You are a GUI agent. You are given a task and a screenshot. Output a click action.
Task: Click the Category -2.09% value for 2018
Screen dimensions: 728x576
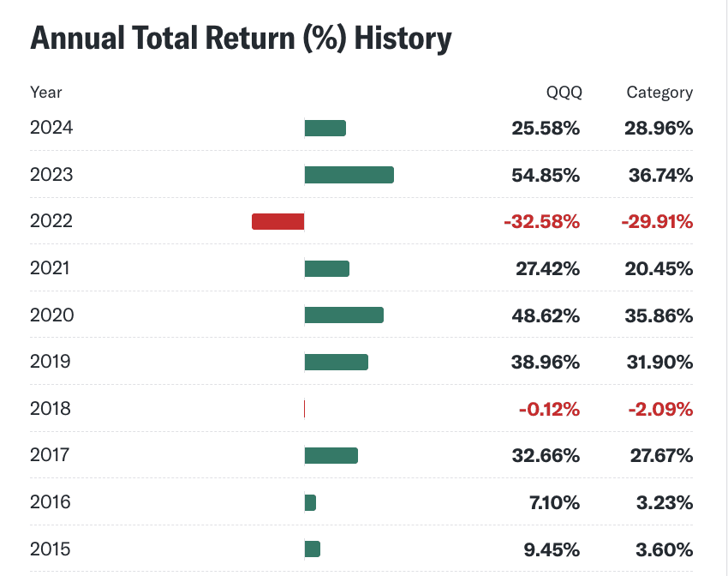pyautogui.click(x=659, y=409)
